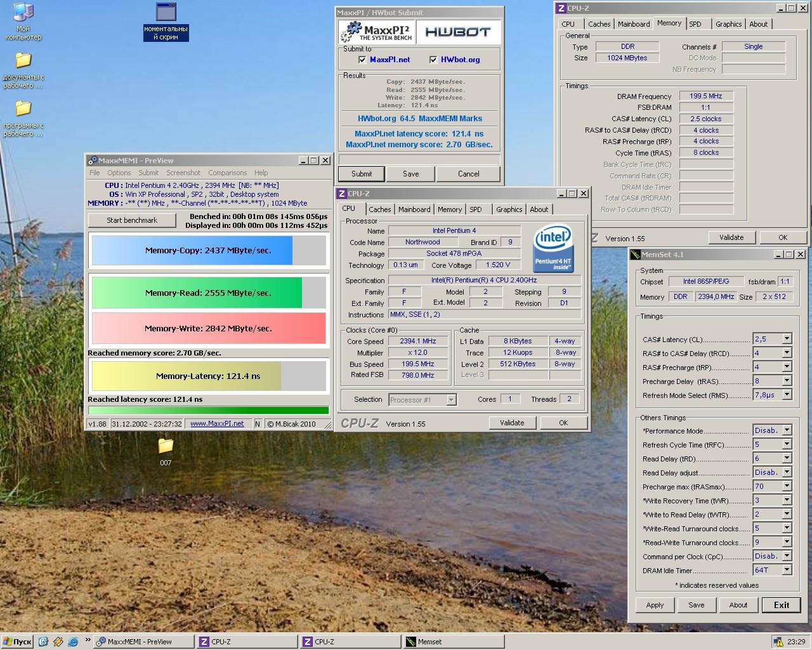Click the Memory-Read green result bar

pos(209,293)
